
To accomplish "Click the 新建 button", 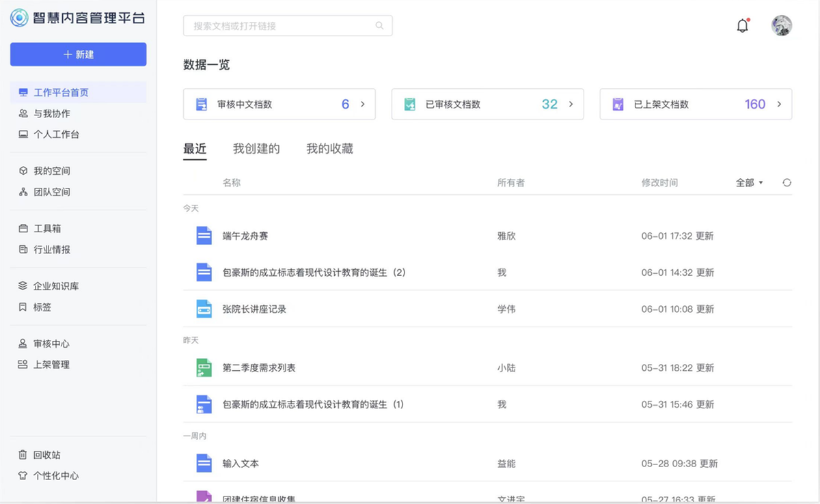I will point(78,55).
